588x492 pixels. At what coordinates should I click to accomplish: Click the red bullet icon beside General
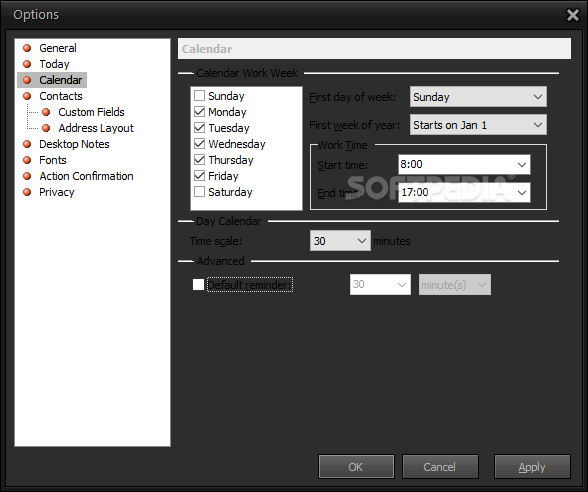coord(27,48)
